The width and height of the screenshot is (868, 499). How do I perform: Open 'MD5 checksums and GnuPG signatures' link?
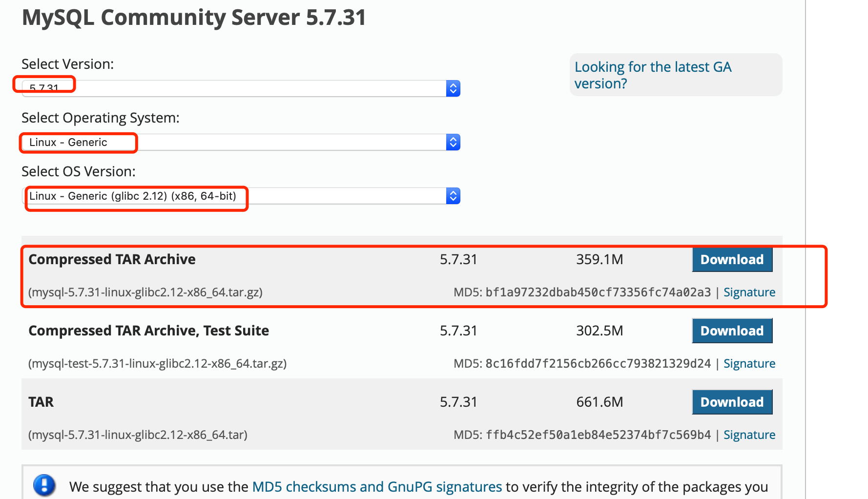(x=377, y=486)
